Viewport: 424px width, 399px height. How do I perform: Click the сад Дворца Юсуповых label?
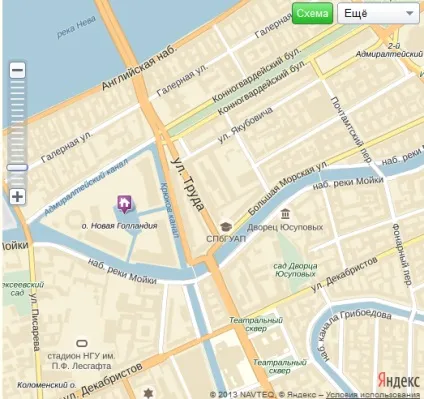[x=295, y=270]
